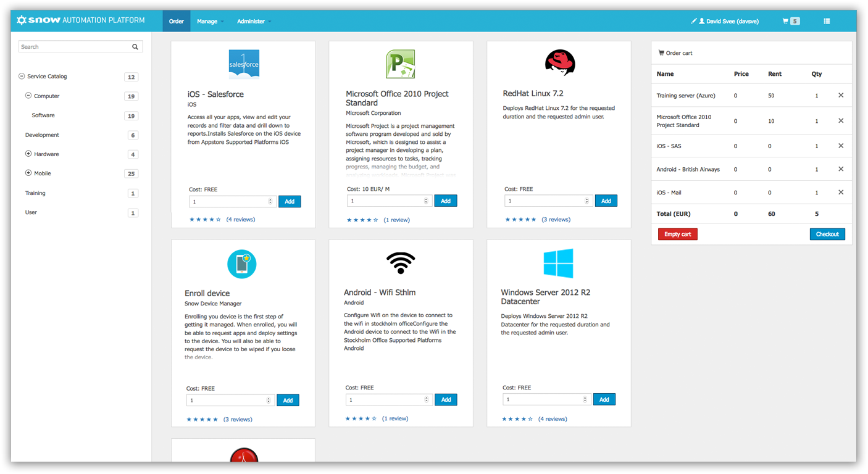This screenshot has height=474, width=868.
Task: Click the Salesforce app icon
Action: tap(244, 64)
